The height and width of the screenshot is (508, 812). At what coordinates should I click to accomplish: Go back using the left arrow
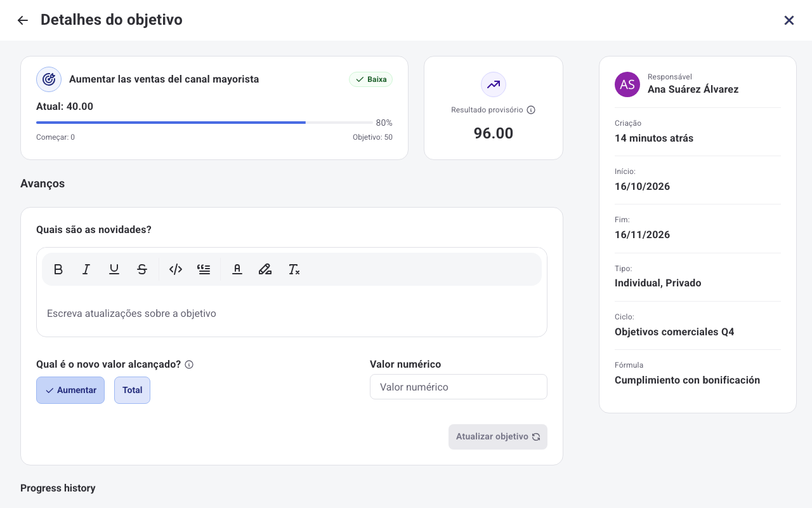(23, 20)
